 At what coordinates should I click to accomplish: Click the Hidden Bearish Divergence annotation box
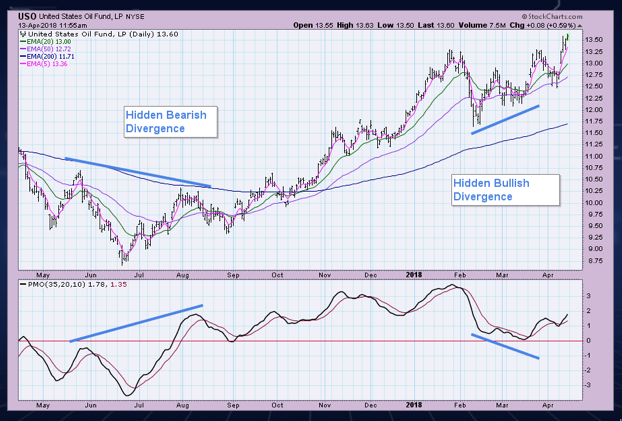tap(171, 122)
